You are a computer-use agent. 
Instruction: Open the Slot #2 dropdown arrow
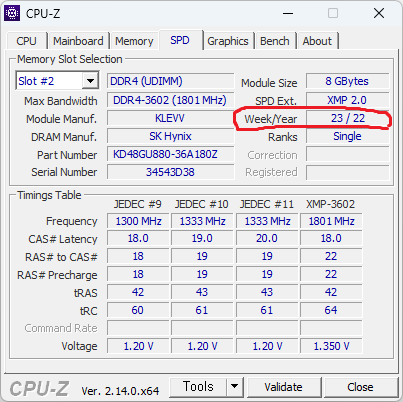click(x=90, y=81)
